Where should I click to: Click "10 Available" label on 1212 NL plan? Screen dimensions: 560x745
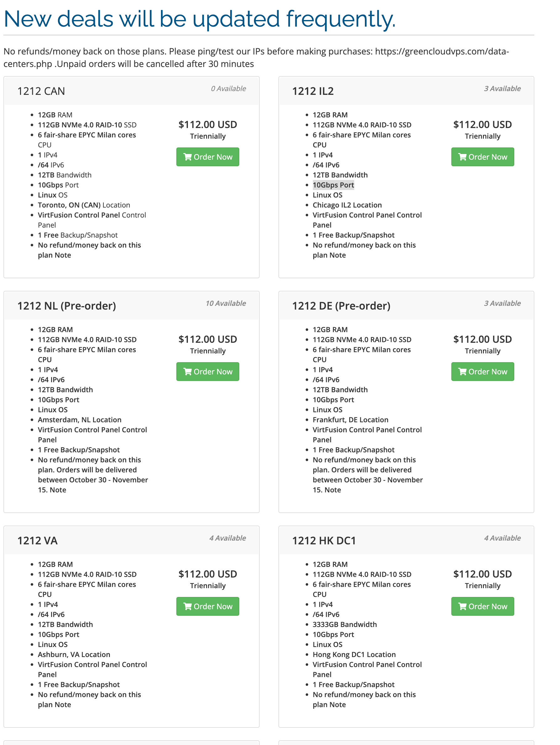[x=226, y=303]
